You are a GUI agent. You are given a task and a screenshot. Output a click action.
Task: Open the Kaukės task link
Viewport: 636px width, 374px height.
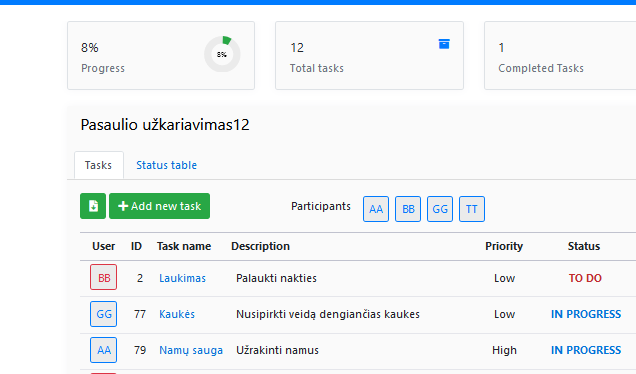click(177, 314)
